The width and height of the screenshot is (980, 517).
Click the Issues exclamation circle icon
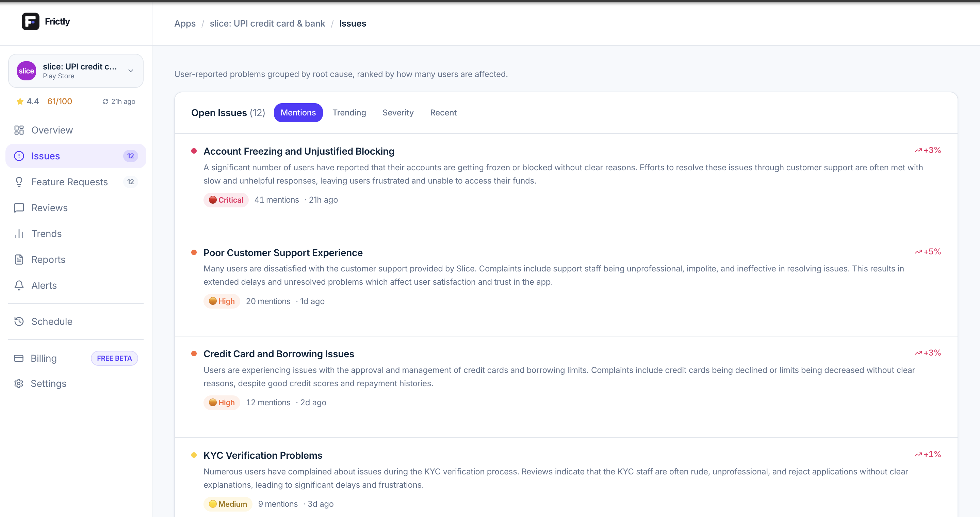[x=19, y=156]
